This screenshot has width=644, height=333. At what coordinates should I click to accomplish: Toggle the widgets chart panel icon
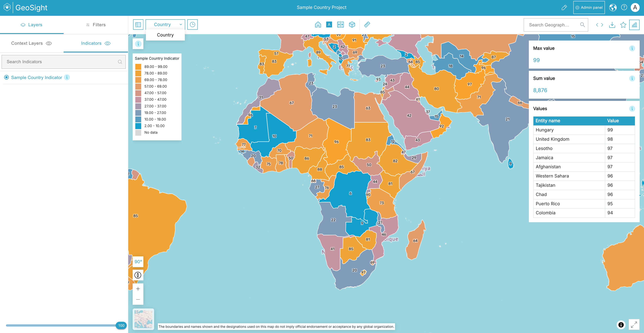tap(634, 25)
